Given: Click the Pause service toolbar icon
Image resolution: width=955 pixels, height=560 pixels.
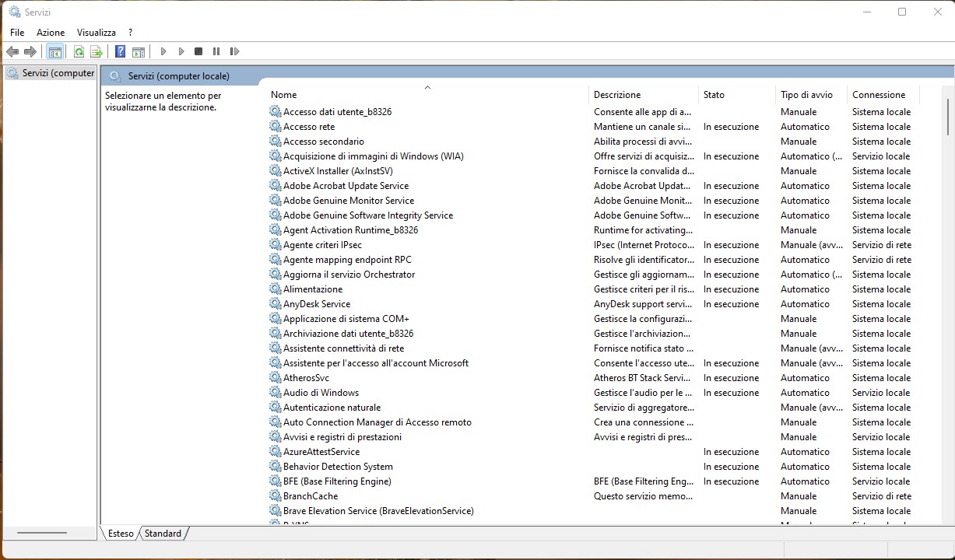Looking at the screenshot, I should pos(216,51).
